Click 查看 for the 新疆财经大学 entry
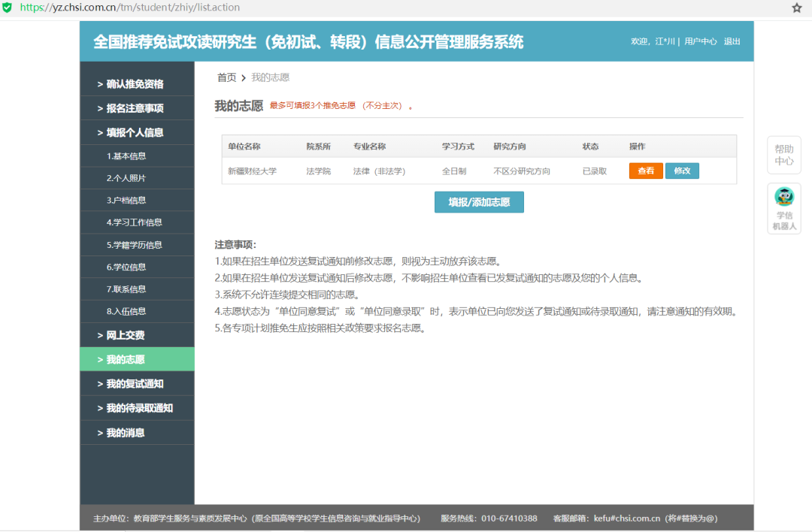This screenshot has height=532, width=812. [646, 171]
